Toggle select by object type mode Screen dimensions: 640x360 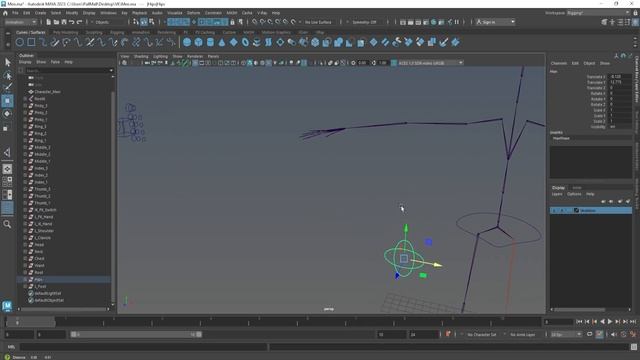tap(144, 22)
